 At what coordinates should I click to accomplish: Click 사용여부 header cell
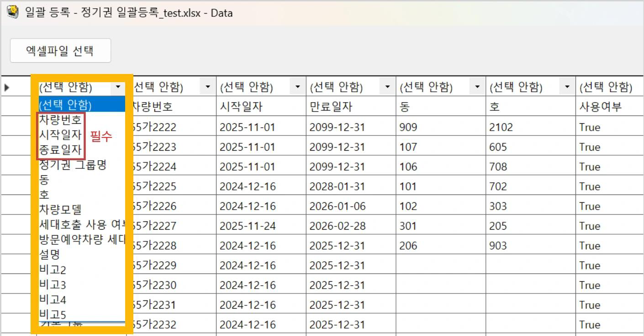pos(610,106)
